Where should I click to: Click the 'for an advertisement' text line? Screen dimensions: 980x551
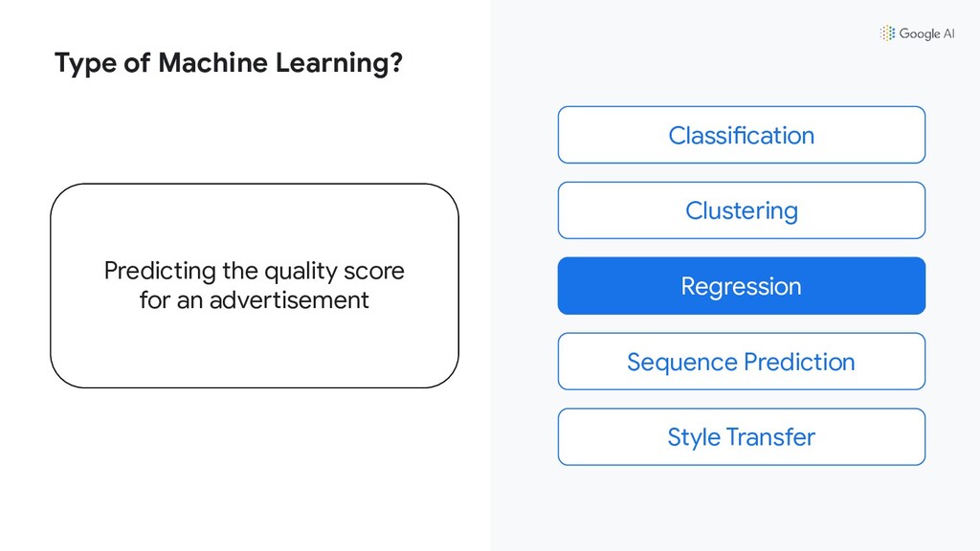[x=255, y=299]
